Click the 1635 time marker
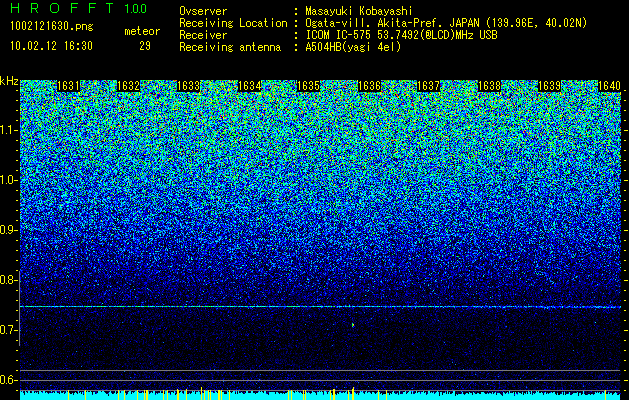 308,86
